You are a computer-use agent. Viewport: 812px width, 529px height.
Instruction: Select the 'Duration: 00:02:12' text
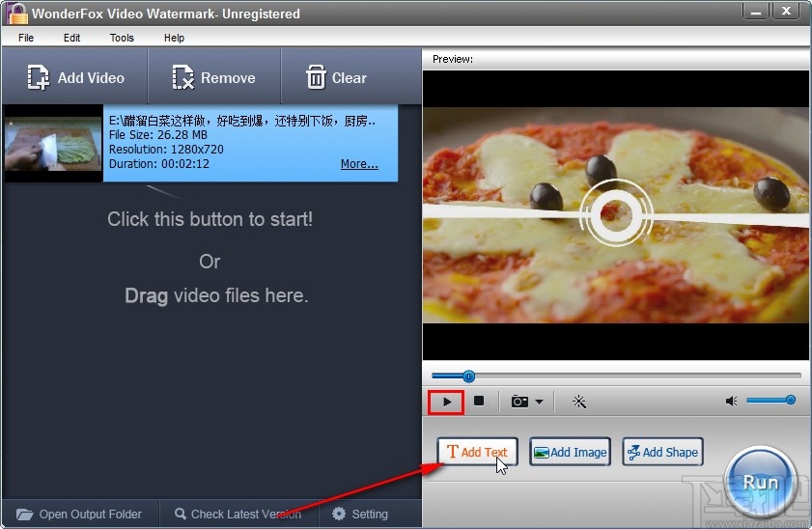[159, 164]
